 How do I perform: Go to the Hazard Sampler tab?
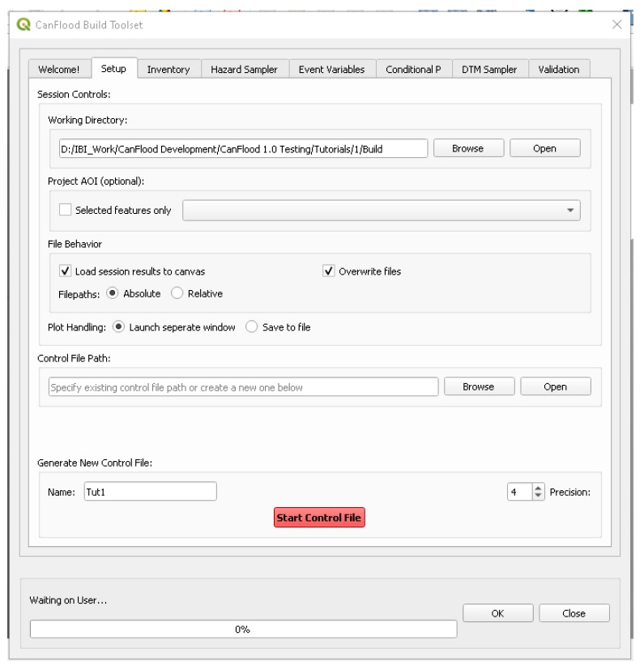244,69
